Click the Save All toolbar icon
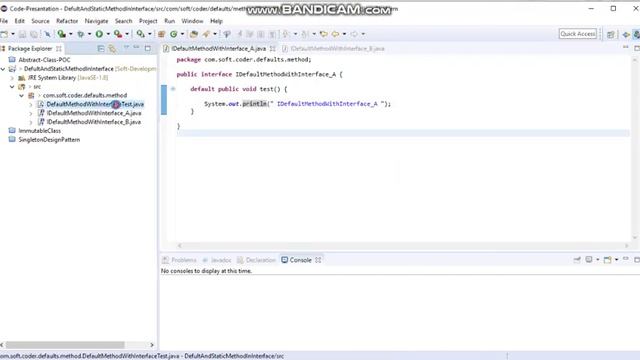640x360 pixels. [34, 34]
